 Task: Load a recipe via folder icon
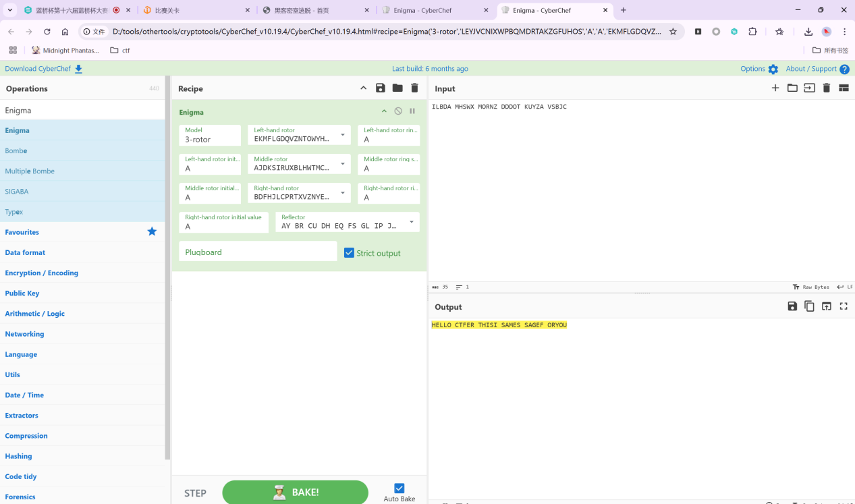click(x=397, y=88)
